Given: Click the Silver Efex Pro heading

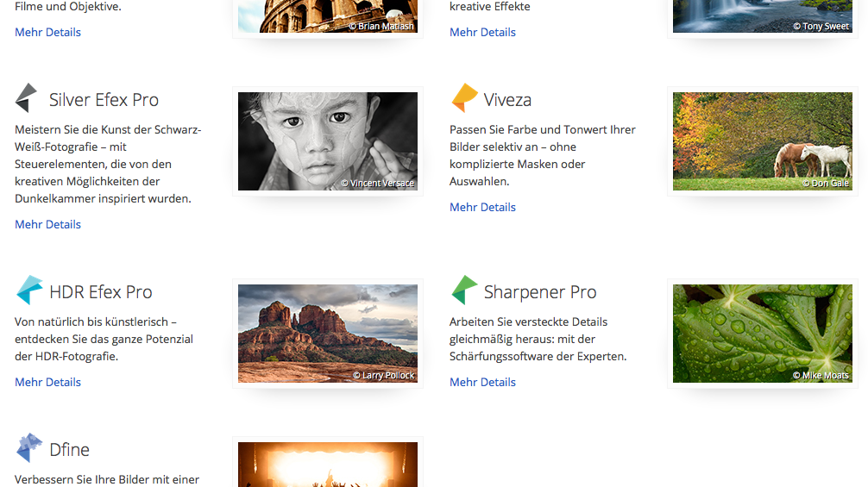Looking at the screenshot, I should 104,100.
